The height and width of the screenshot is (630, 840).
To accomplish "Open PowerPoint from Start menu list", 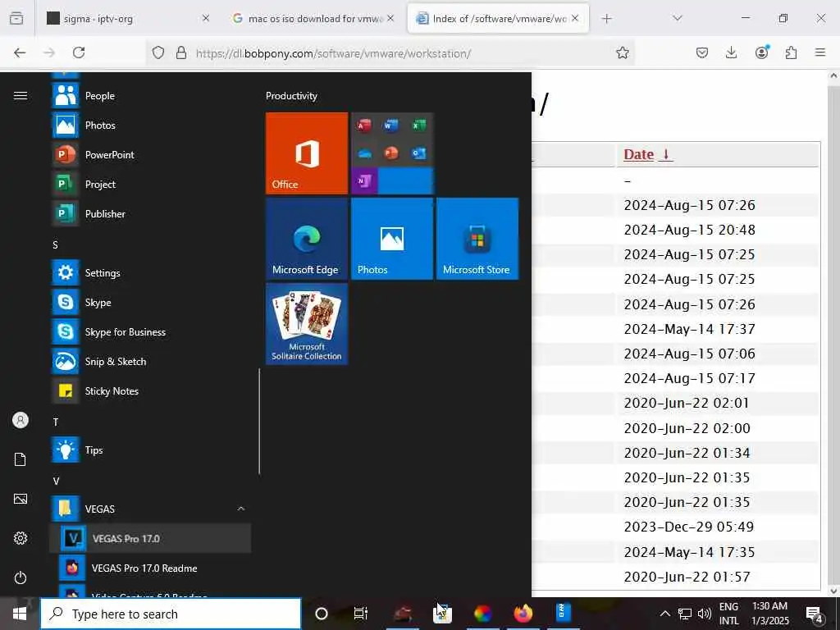I will pyautogui.click(x=151, y=155).
